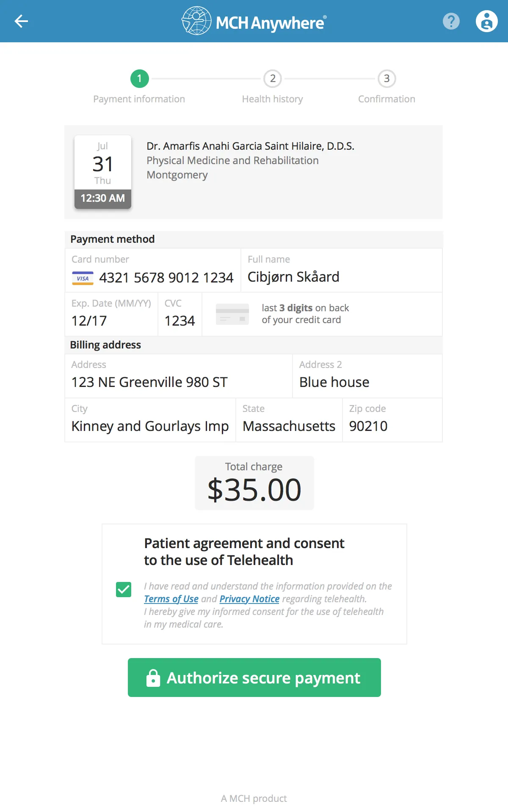Click the back arrow icon
The image size is (508, 812).
coord(21,21)
